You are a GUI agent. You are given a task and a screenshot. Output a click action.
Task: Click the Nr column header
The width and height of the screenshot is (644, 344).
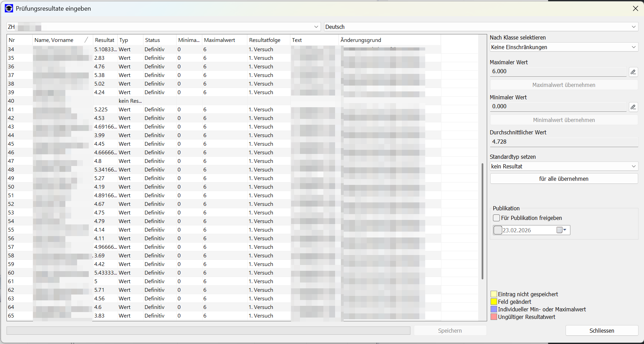tap(20, 40)
